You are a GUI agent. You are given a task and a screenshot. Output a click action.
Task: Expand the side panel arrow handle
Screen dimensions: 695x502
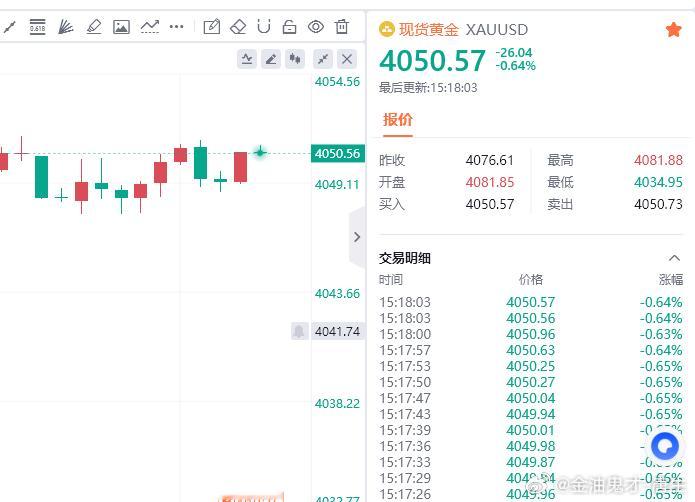pos(357,237)
